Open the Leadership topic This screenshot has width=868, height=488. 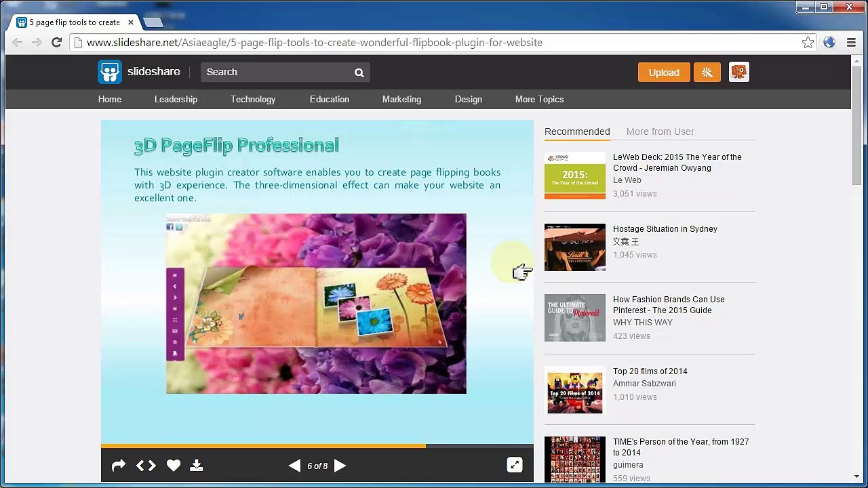coord(176,100)
